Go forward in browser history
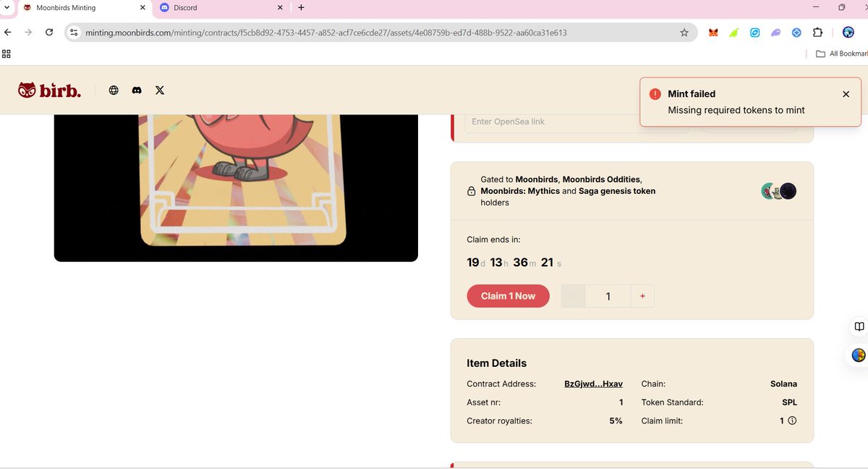This screenshot has width=868, height=469. click(28, 33)
